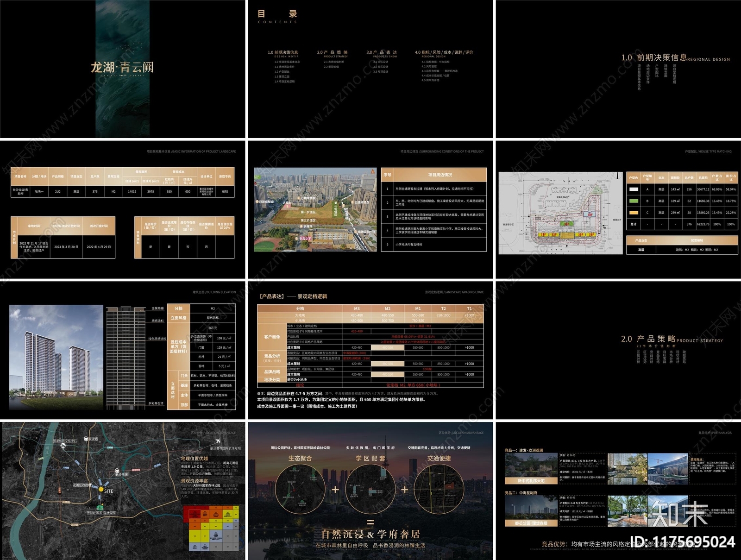Select 1.0 前期决策信息 in the contents
Viewport: 741px width, 560px height.
pos(283,52)
